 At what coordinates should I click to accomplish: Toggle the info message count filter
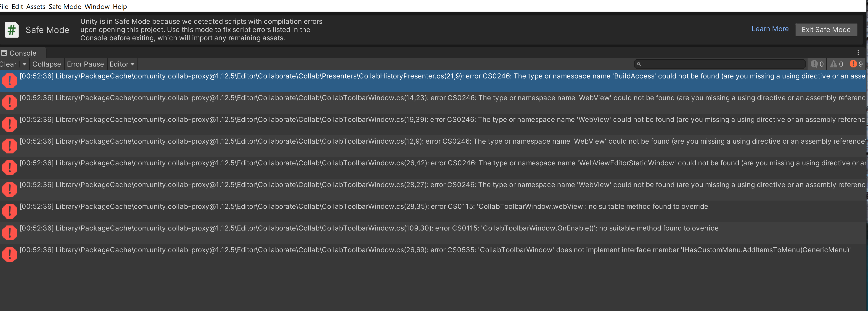coord(817,64)
